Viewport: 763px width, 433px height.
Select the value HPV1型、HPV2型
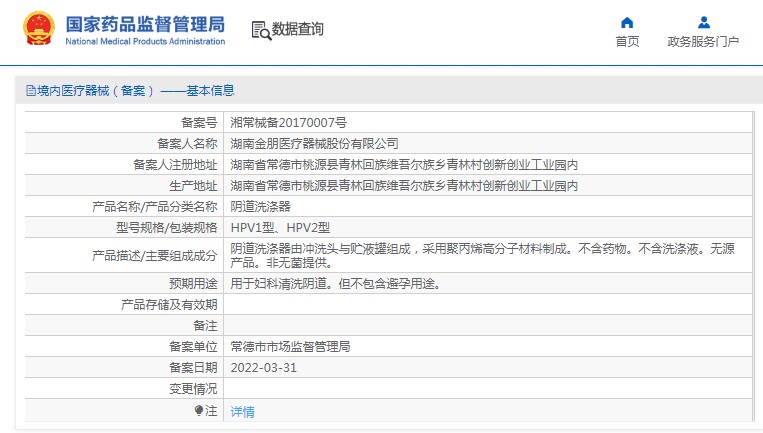280,228
